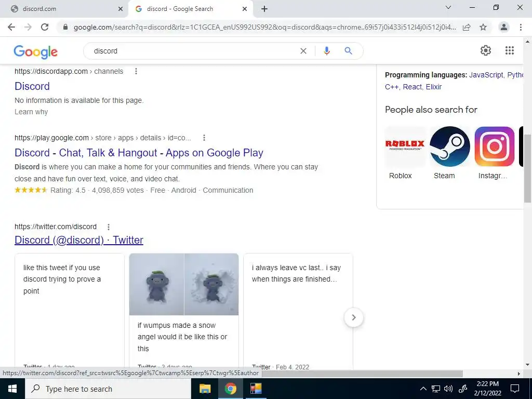Submit search with magnifier icon
The height and width of the screenshot is (399, 532).
coord(348,51)
